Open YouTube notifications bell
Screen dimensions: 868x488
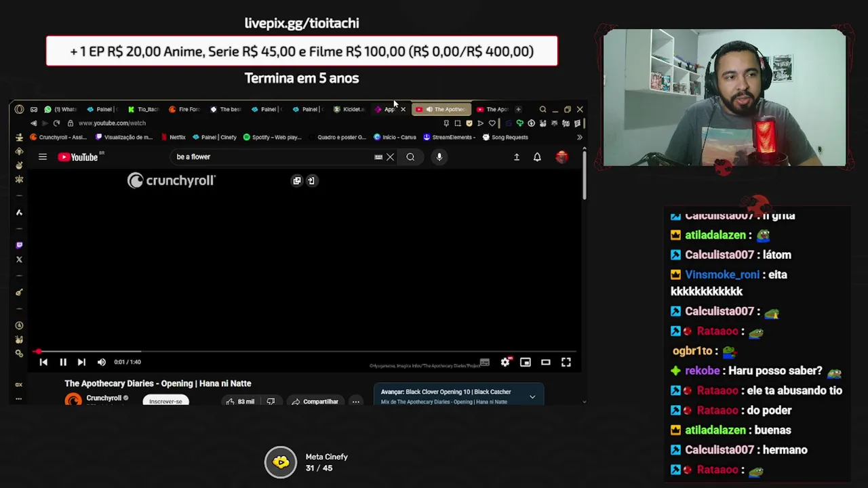coord(537,157)
